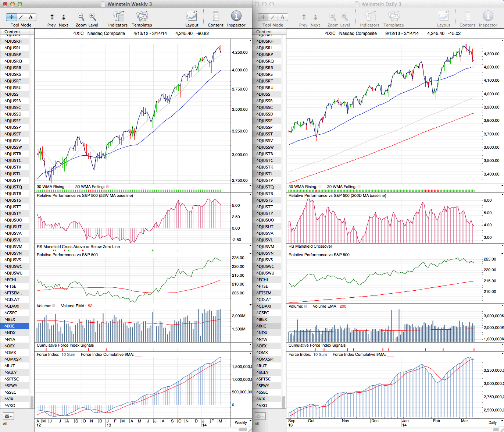Select ^FTSE in Weekly symbol list
This screenshot has height=432, width=504.
(15, 286)
